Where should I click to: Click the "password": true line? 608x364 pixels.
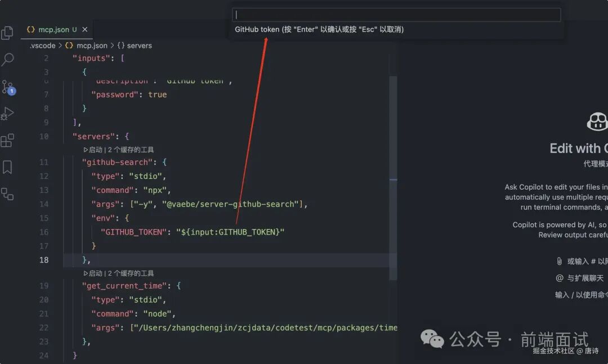(129, 95)
